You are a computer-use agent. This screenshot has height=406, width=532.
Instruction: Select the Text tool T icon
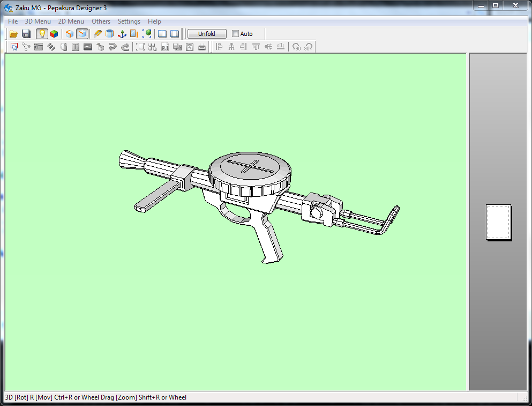[76, 47]
